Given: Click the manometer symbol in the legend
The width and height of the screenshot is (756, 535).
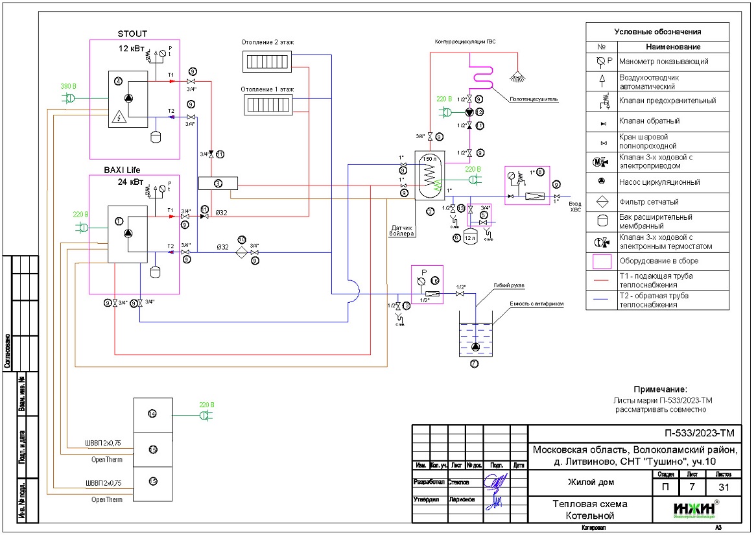Looking at the screenshot, I should click(x=602, y=62).
